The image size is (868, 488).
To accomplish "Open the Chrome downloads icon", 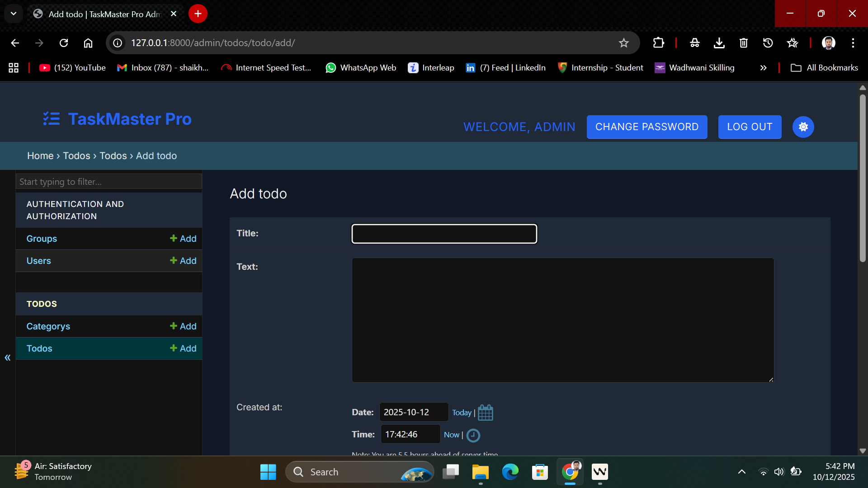I will click(719, 43).
